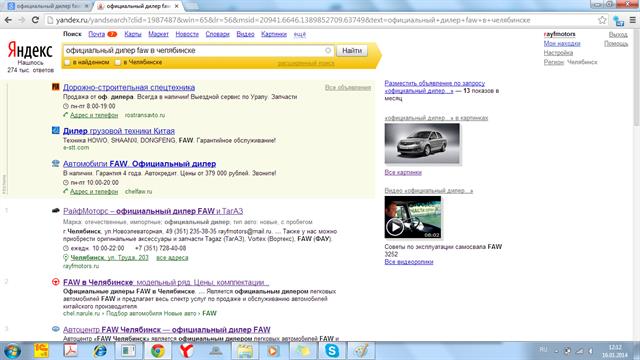Open Почта in the Yandex top menu
640x360 pixels.
click(x=97, y=34)
